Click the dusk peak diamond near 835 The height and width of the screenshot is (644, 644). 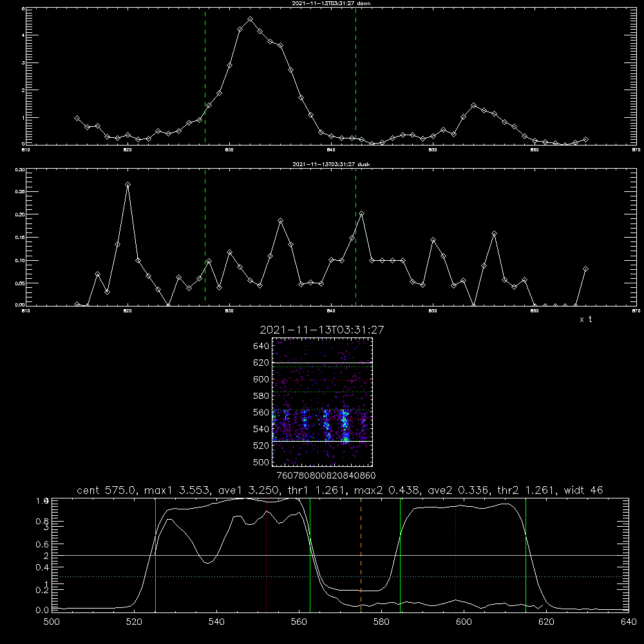281,220
